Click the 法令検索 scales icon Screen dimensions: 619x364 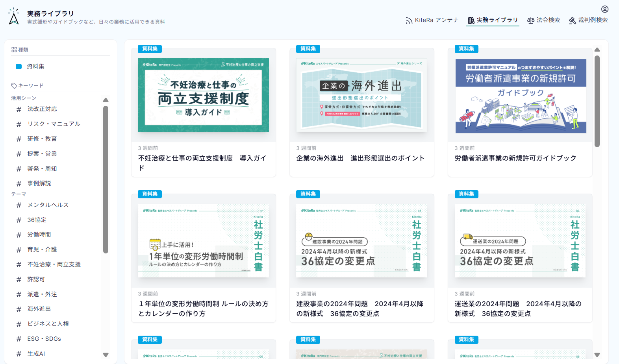pyautogui.click(x=531, y=20)
